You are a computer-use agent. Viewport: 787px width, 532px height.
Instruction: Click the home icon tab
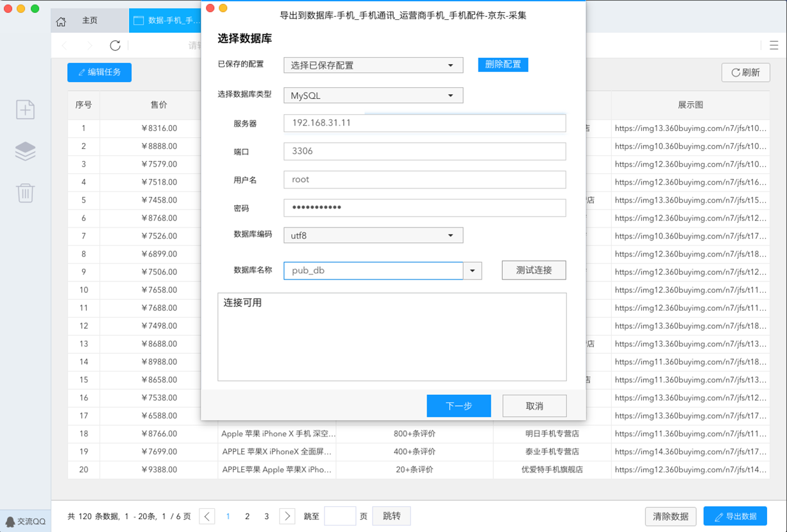pyautogui.click(x=62, y=21)
